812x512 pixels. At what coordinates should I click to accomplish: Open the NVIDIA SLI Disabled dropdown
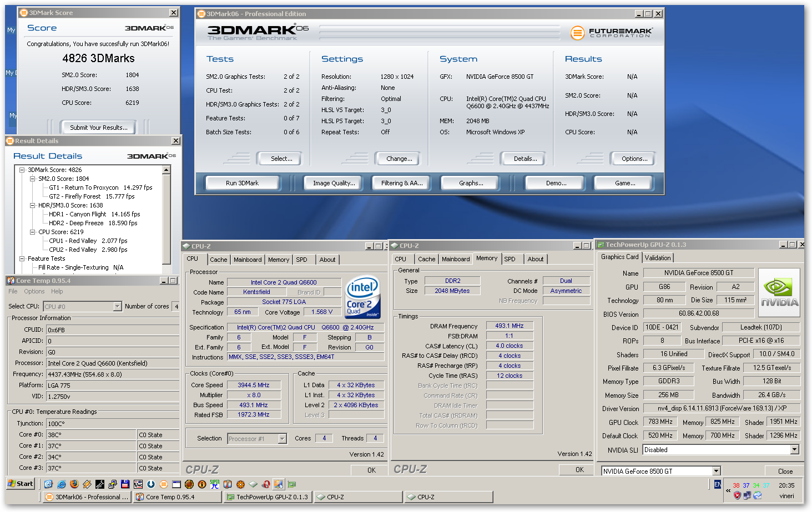[x=795, y=450]
